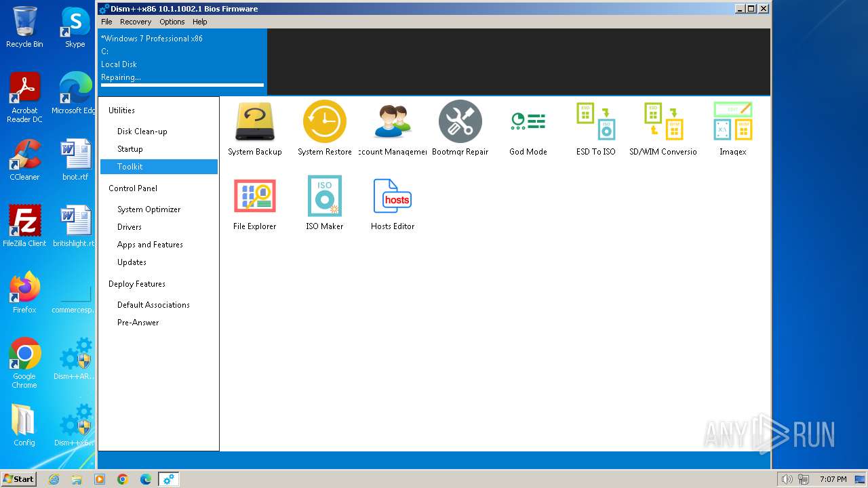
Task: Open the Skype desktop shortcut
Action: point(75,27)
